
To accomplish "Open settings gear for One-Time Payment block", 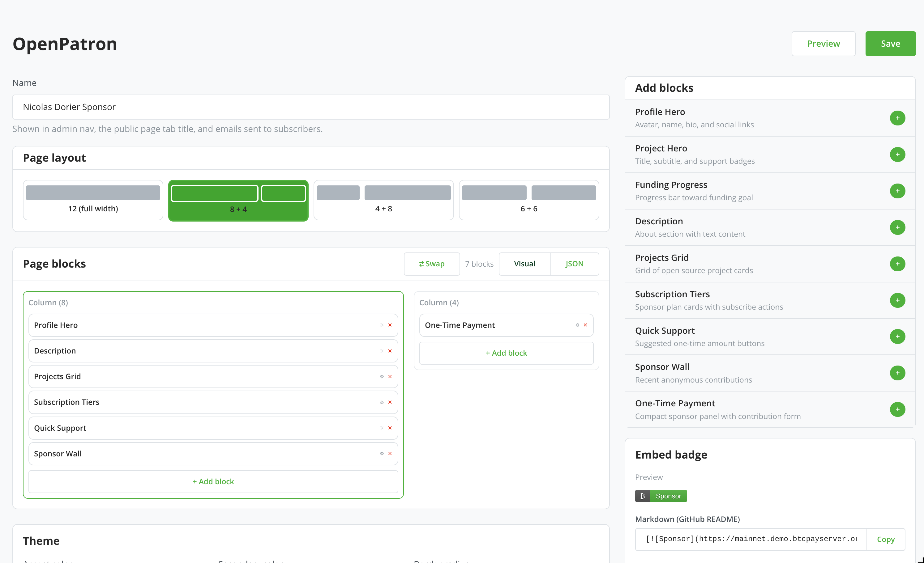I will tap(577, 325).
